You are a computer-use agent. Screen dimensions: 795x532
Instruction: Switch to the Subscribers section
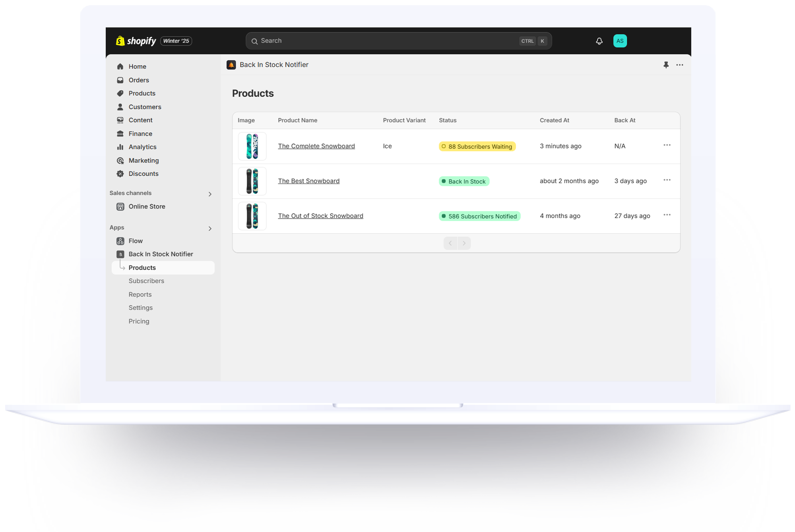[146, 281]
